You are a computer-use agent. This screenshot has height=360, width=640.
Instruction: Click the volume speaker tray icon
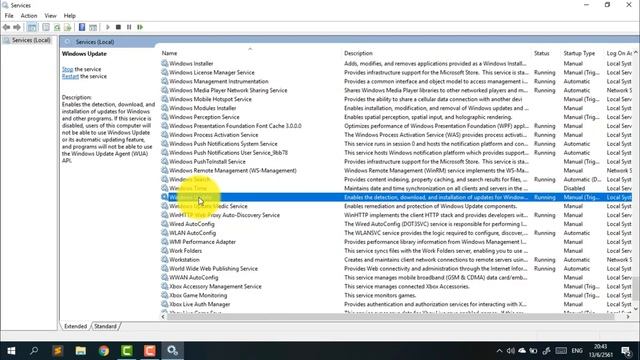tap(511, 351)
